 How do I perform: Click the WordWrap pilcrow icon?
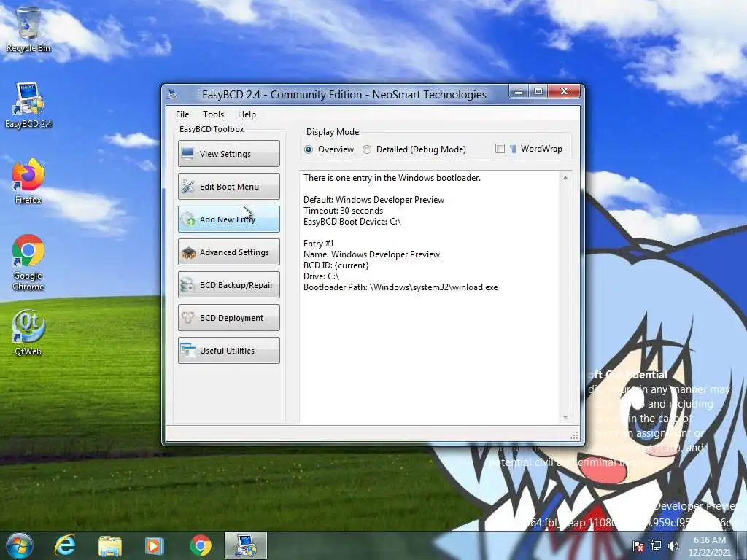click(x=513, y=149)
